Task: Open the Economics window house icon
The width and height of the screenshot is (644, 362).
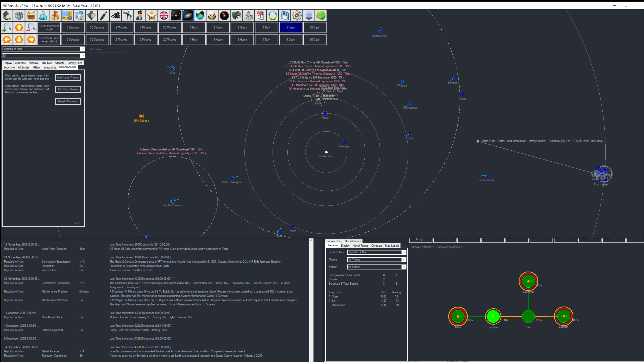Action: pos(7,15)
